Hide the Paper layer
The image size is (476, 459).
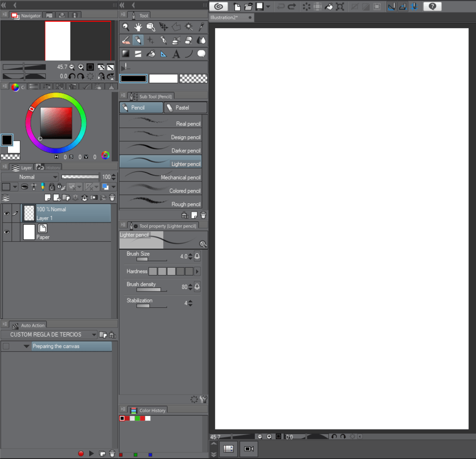point(6,231)
